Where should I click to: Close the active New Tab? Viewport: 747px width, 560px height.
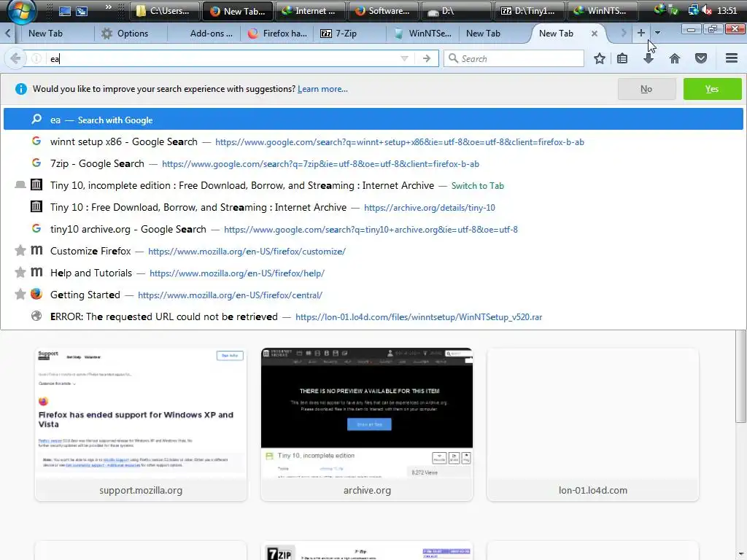[594, 34]
